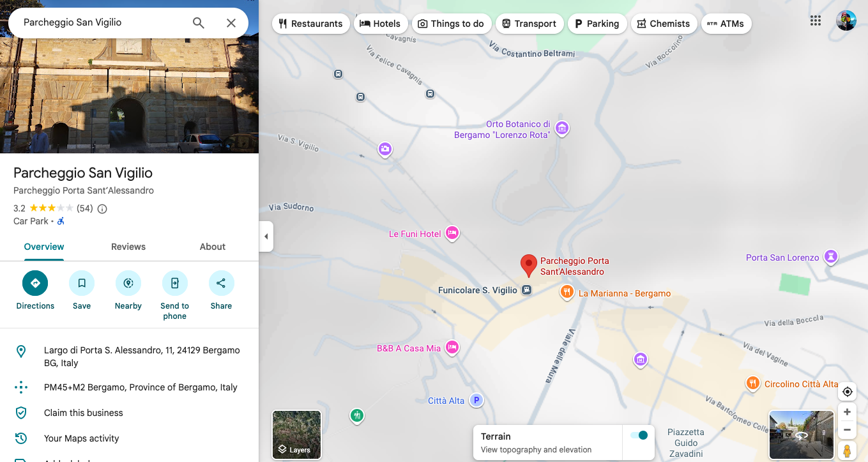This screenshot has width=868, height=462.
Task: Click the Orto Botanico museum marker
Action: click(562, 128)
